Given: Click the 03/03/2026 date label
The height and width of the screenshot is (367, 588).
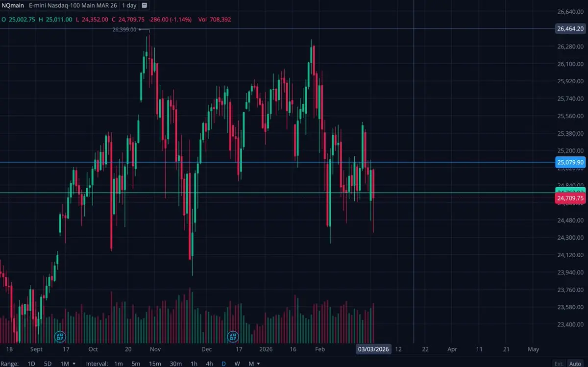Looking at the screenshot, I should click(x=373, y=349).
